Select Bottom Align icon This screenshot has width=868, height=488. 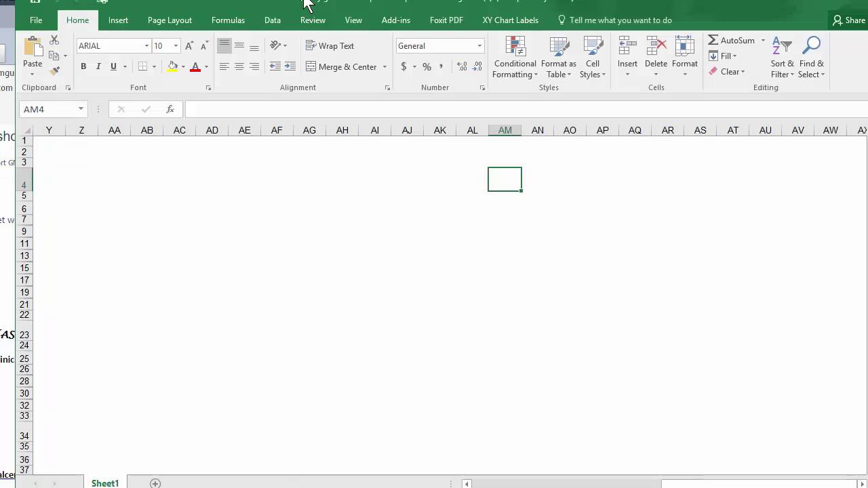pyautogui.click(x=254, y=46)
